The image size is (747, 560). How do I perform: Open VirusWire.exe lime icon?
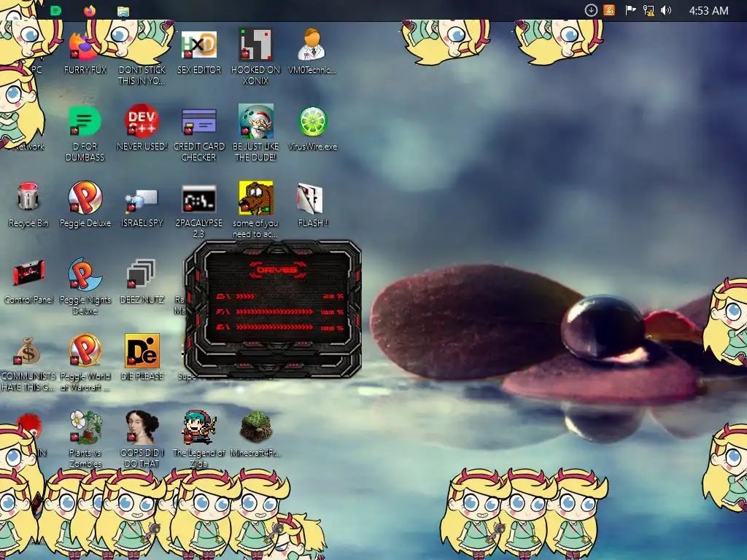pyautogui.click(x=312, y=128)
